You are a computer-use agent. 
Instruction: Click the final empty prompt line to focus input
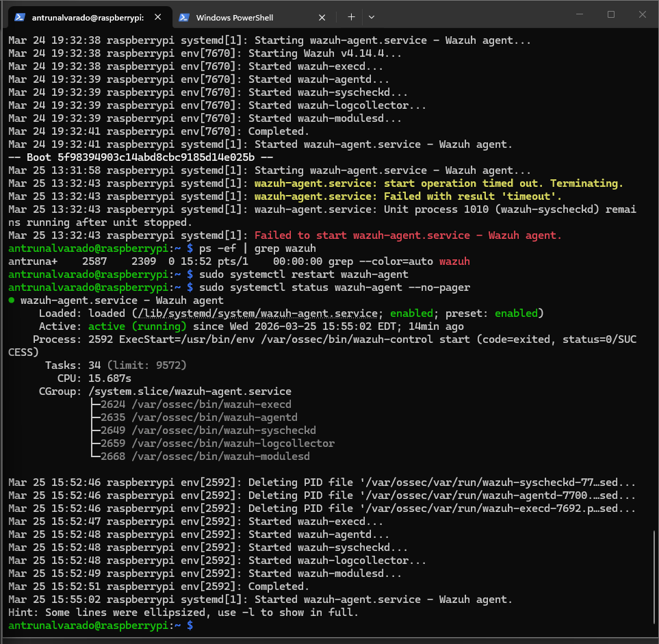tap(101, 626)
